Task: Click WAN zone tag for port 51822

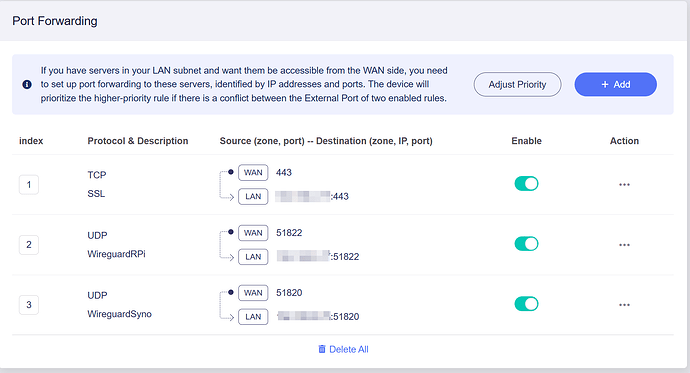Action: [x=253, y=233]
